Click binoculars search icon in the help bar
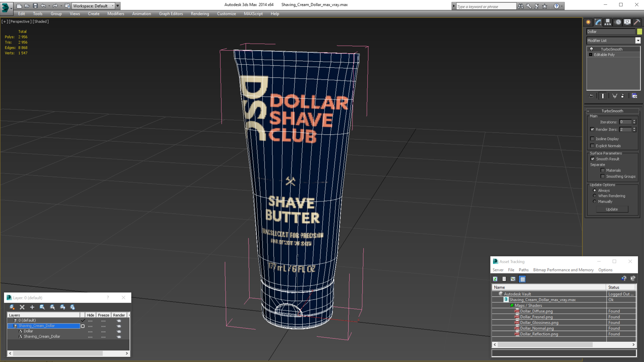The width and height of the screenshot is (644, 362). (521, 6)
